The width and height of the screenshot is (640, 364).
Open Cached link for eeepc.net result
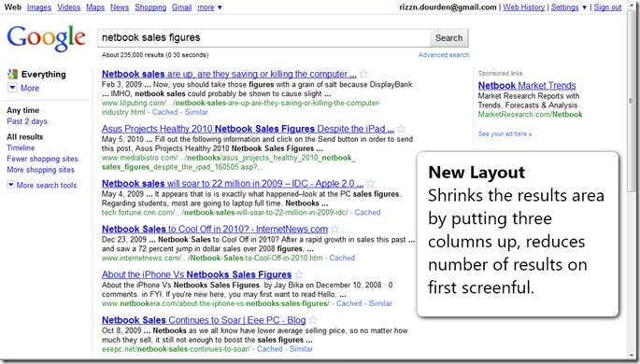point(269,349)
